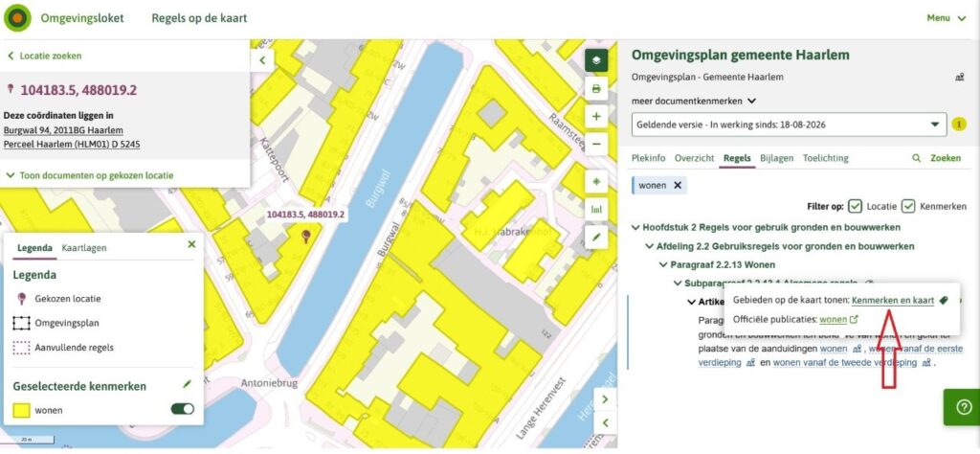Center map on current location icon
Viewport: 980px width, 454px height.
[596, 181]
